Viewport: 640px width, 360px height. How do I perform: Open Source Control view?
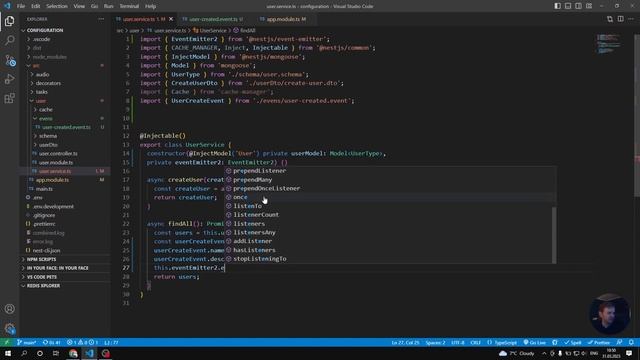click(9, 60)
